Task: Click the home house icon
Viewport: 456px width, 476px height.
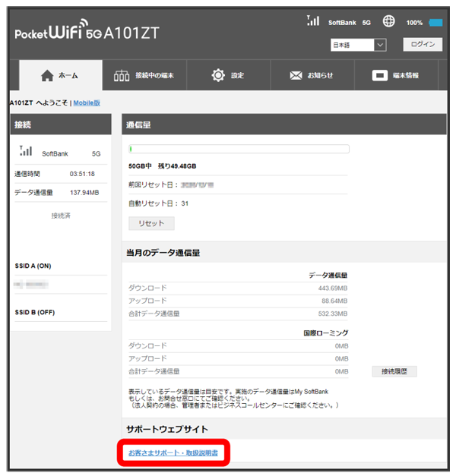Action: 47,75
